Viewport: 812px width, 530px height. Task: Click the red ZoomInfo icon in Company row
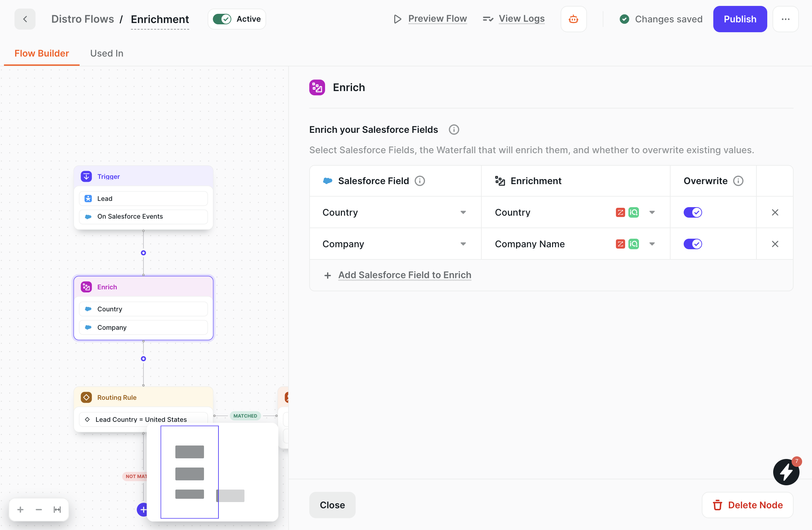[x=620, y=244]
